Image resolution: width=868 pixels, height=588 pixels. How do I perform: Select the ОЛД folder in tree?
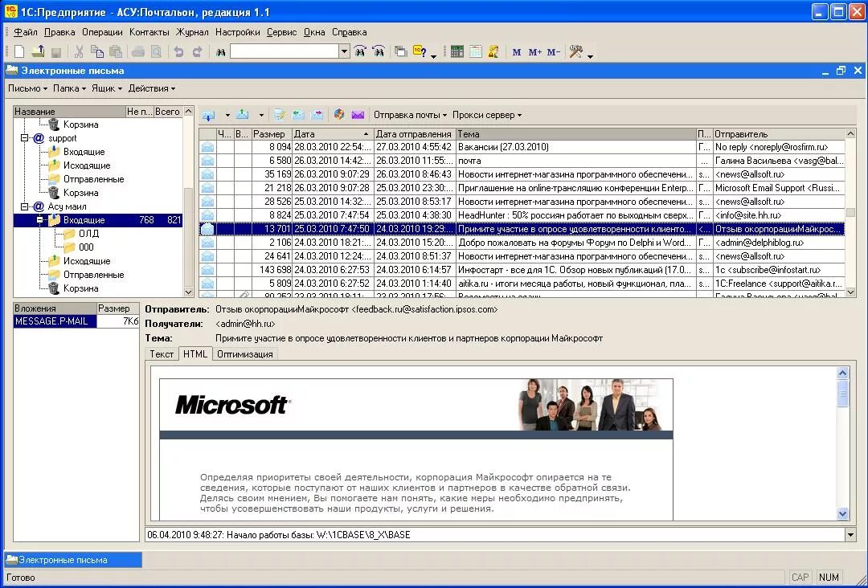(88, 234)
